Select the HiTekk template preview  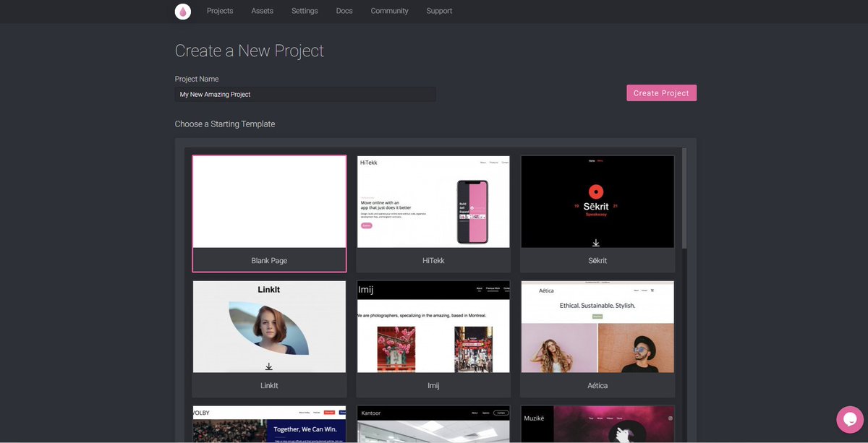point(433,202)
